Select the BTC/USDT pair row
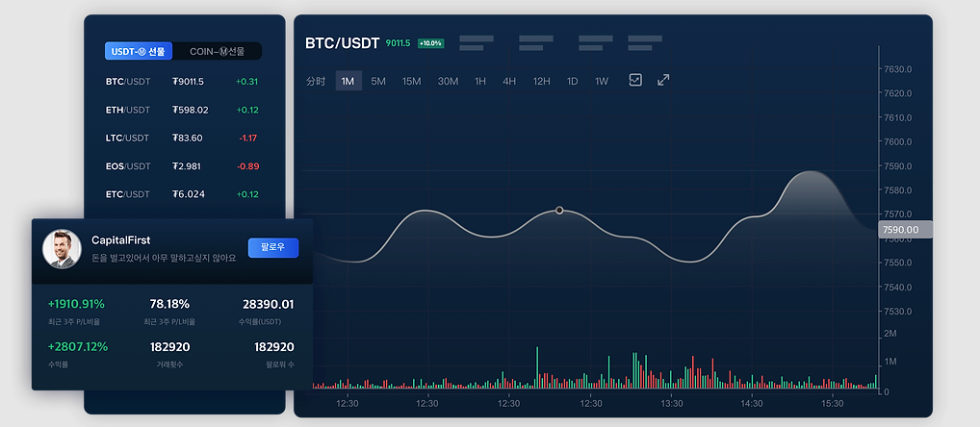Screen dimensions: 980x427 [183, 82]
